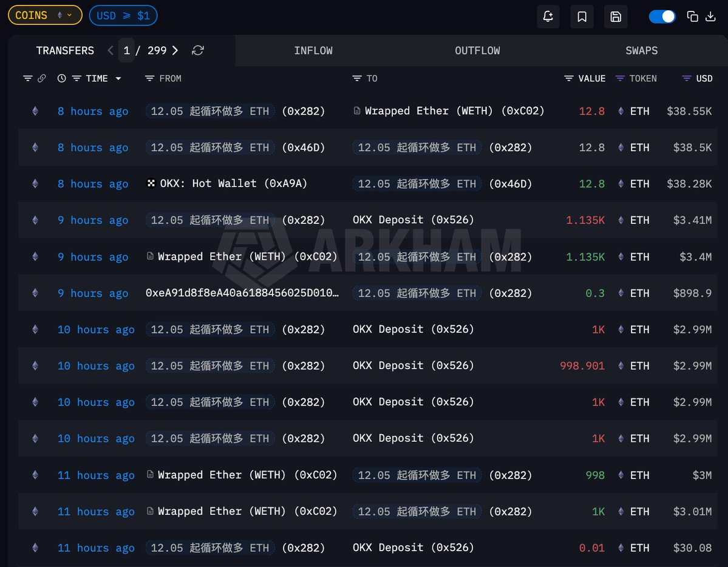Click the copy icon
The image size is (728, 567).
[692, 17]
